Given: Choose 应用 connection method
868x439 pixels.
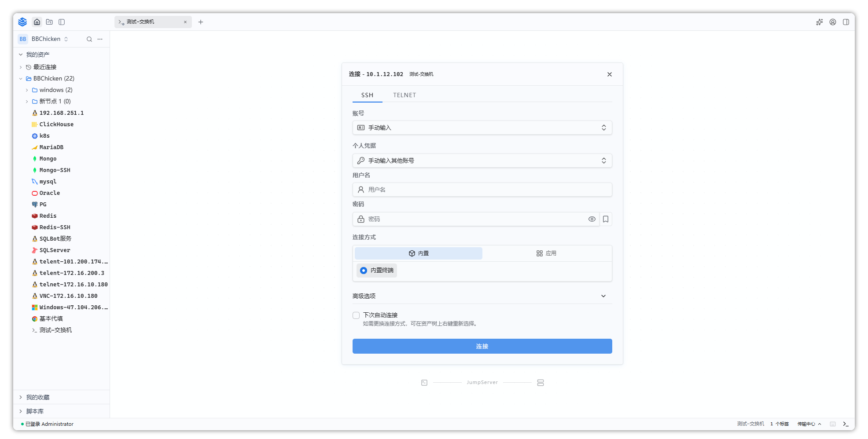Looking at the screenshot, I should tap(546, 253).
